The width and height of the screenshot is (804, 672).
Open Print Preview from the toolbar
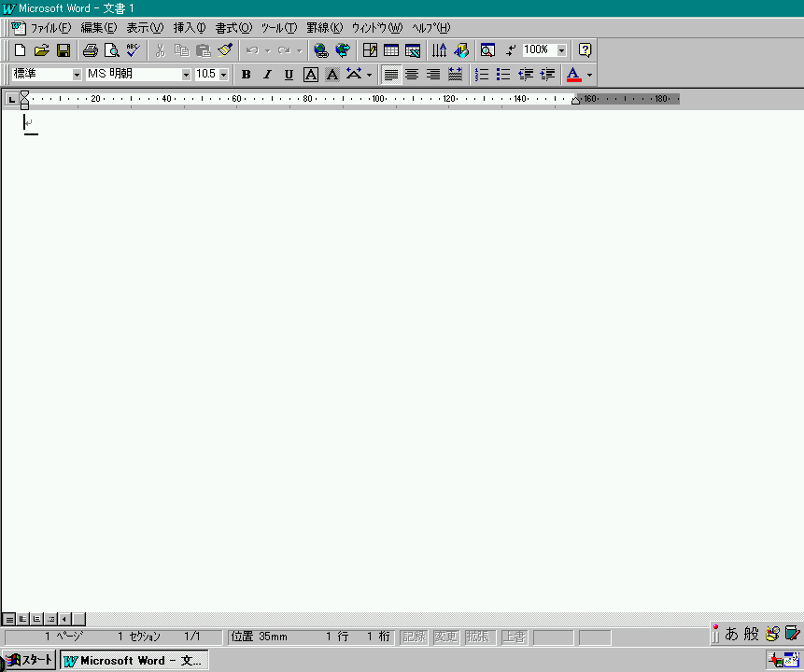pyautogui.click(x=112, y=50)
